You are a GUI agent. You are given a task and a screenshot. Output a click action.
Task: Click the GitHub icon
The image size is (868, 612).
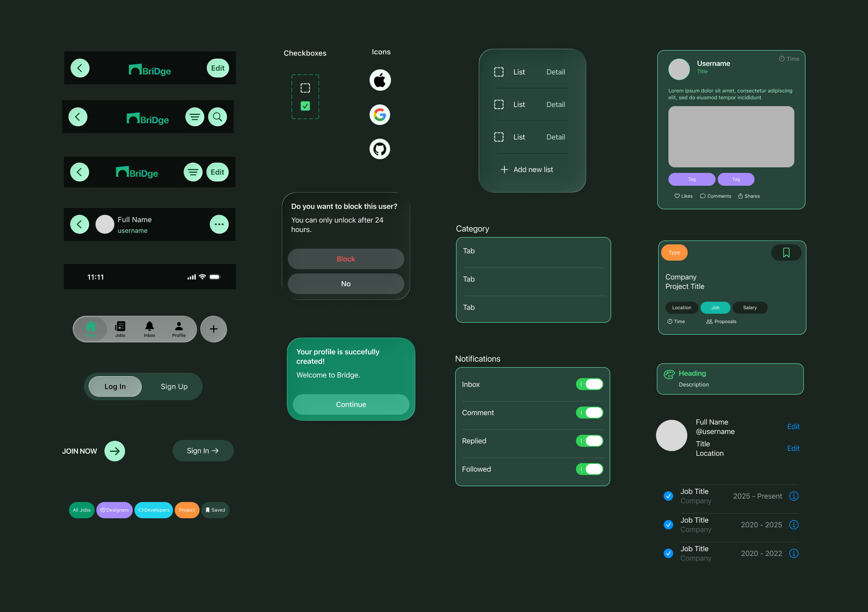pos(380,149)
